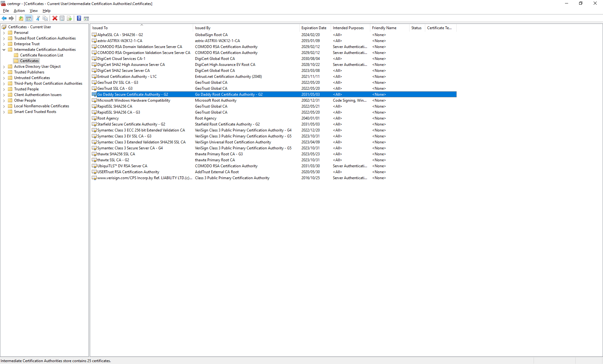Click Code Signing, Win... purposes cell
Image resolution: width=603 pixels, height=364 pixels.
pyautogui.click(x=350, y=100)
